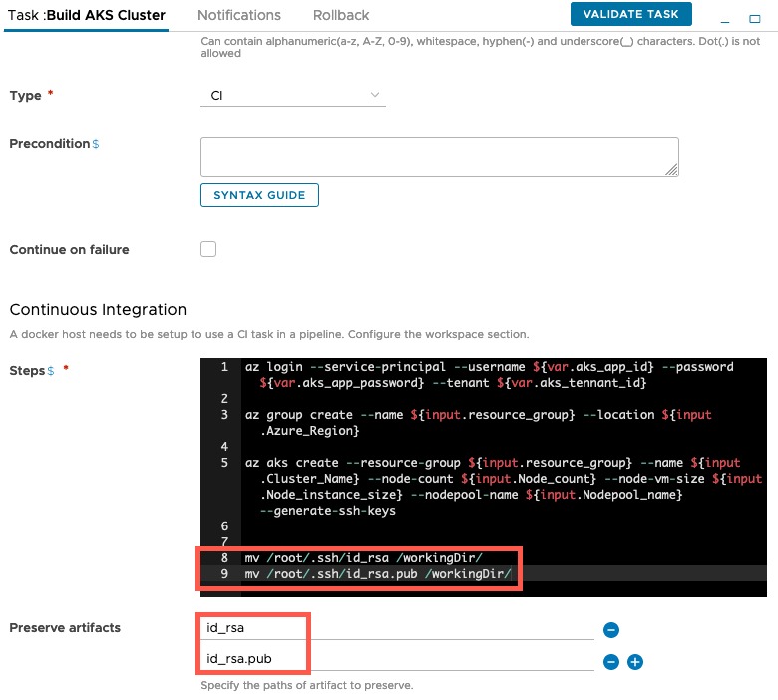Click the Continuous Integration heading
This screenshot has height=700, width=778.
click(x=98, y=309)
